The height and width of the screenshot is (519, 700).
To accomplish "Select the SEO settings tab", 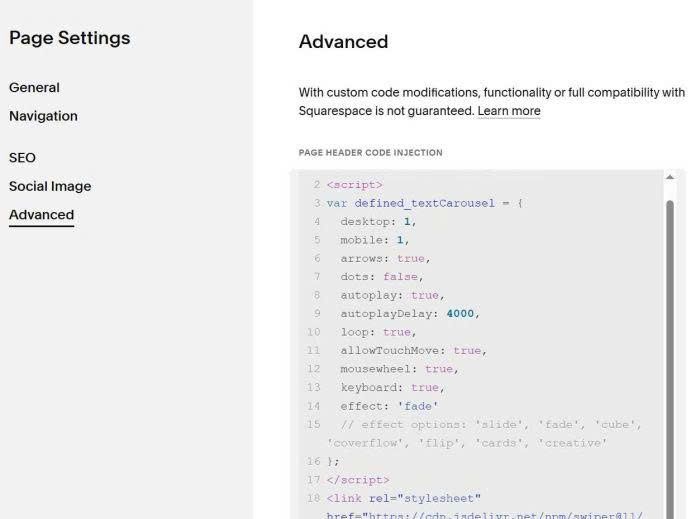I will 22,158.
